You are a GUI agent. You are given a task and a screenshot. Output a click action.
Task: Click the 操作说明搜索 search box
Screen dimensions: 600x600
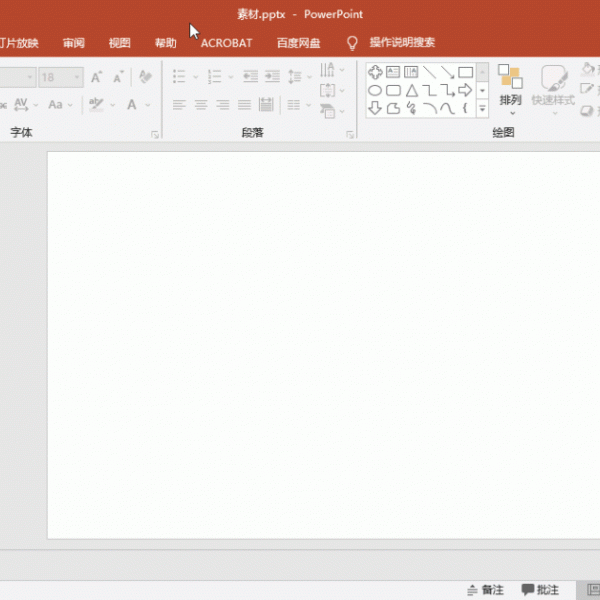(x=402, y=43)
